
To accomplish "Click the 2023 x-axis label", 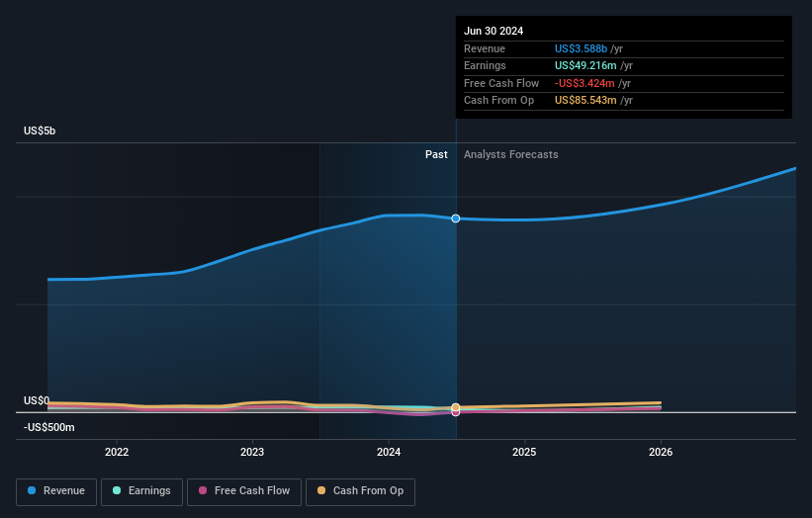I will [252, 453].
